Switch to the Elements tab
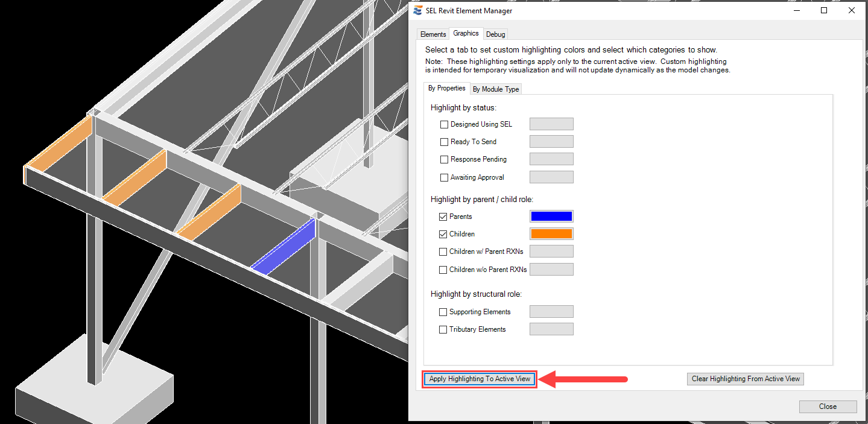This screenshot has height=424, width=868. point(433,34)
